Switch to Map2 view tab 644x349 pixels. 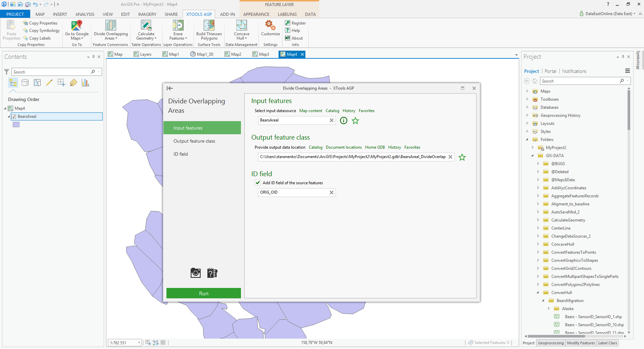coord(233,54)
